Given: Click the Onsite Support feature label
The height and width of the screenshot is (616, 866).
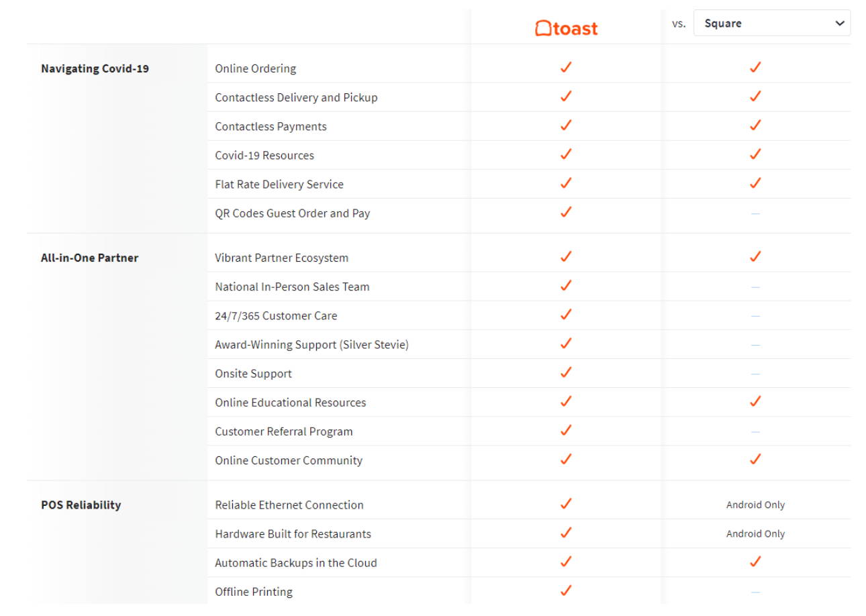Looking at the screenshot, I should coord(253,374).
